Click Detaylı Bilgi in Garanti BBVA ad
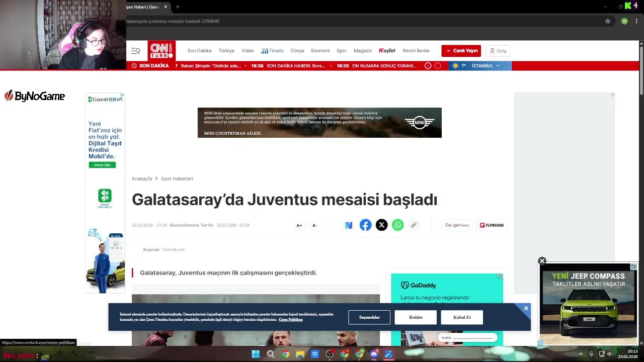This screenshot has height=362, width=644. pyautogui.click(x=102, y=165)
